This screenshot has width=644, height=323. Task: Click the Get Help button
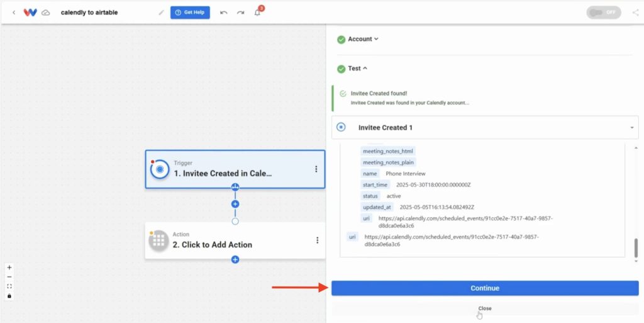(190, 13)
